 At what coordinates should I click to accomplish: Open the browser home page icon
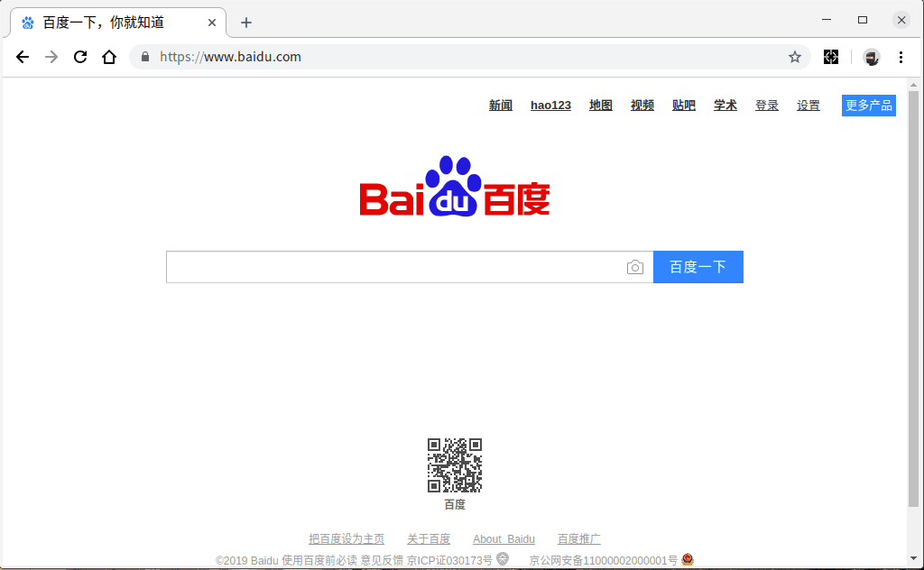pos(109,57)
